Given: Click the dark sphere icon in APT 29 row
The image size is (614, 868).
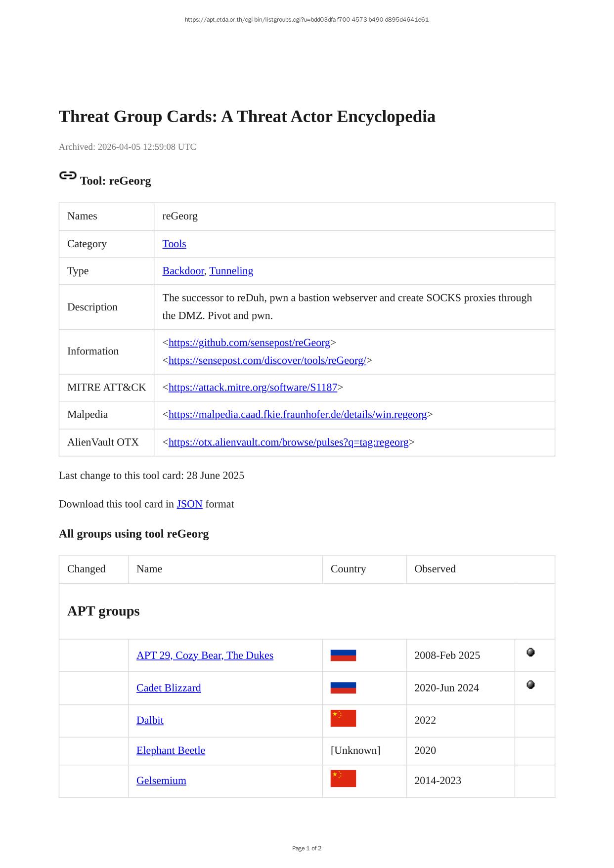Looking at the screenshot, I should tap(530, 652).
